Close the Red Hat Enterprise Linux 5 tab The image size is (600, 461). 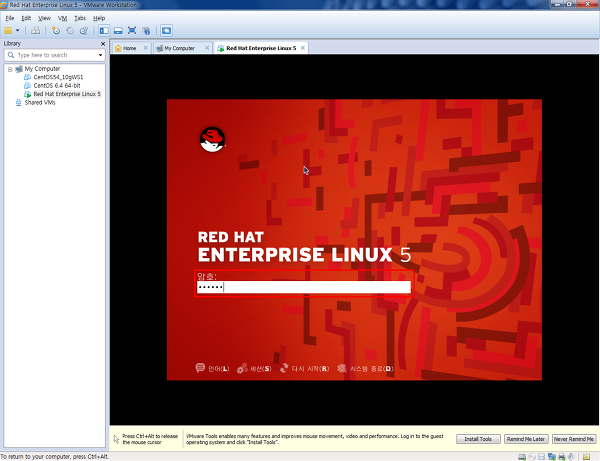pos(303,48)
